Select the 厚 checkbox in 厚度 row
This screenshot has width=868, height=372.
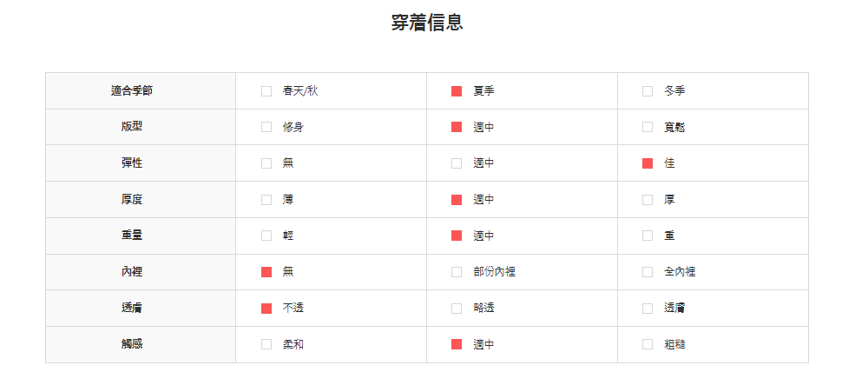[648, 200]
